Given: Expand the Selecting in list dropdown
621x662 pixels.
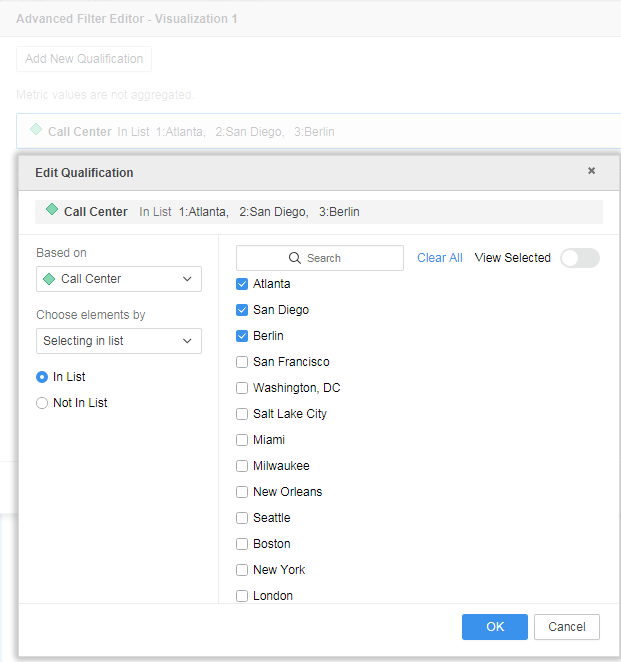Looking at the screenshot, I should click(118, 341).
